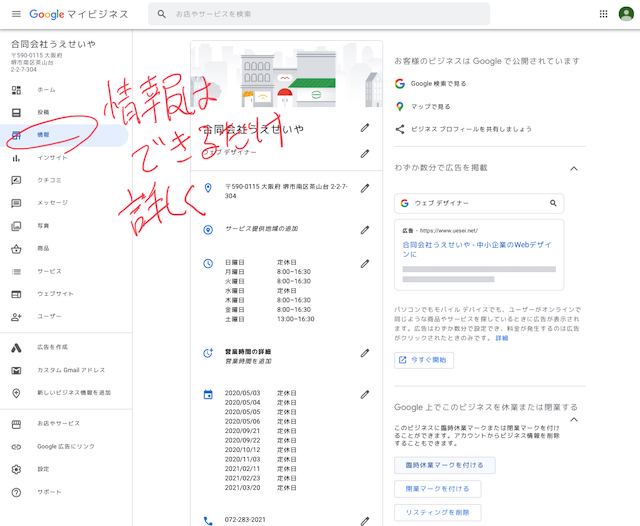640x526 pixels.
Task: Click the 写真 photos icon
Action: click(x=16, y=226)
